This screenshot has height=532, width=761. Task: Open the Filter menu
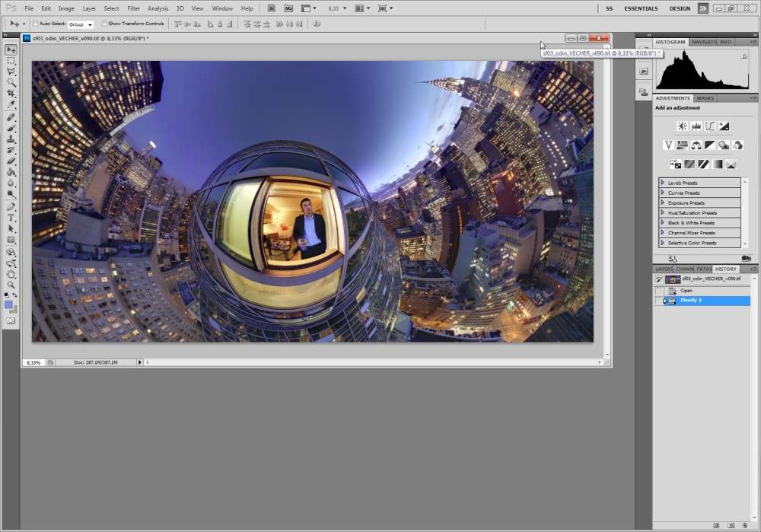(x=133, y=8)
